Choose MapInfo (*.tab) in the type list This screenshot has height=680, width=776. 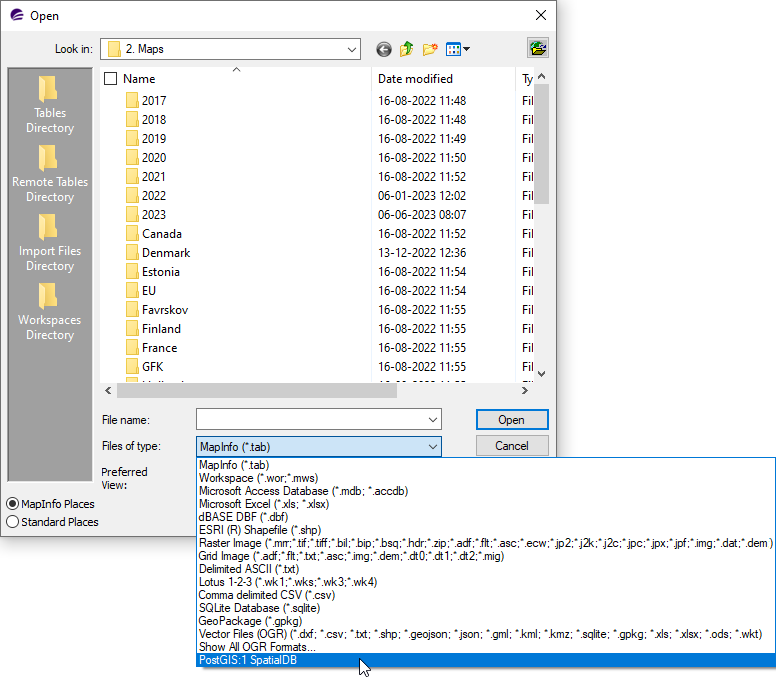(485, 465)
